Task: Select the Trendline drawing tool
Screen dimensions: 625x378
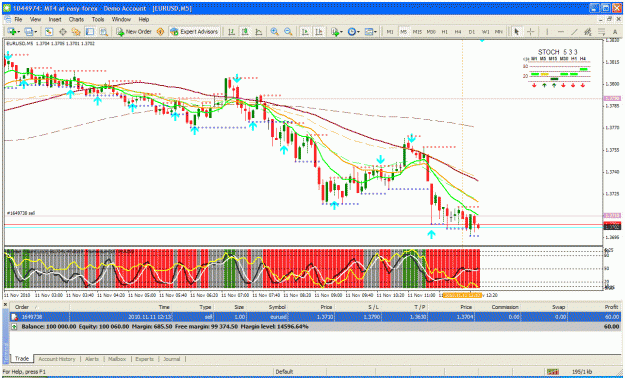Action: click(574, 32)
